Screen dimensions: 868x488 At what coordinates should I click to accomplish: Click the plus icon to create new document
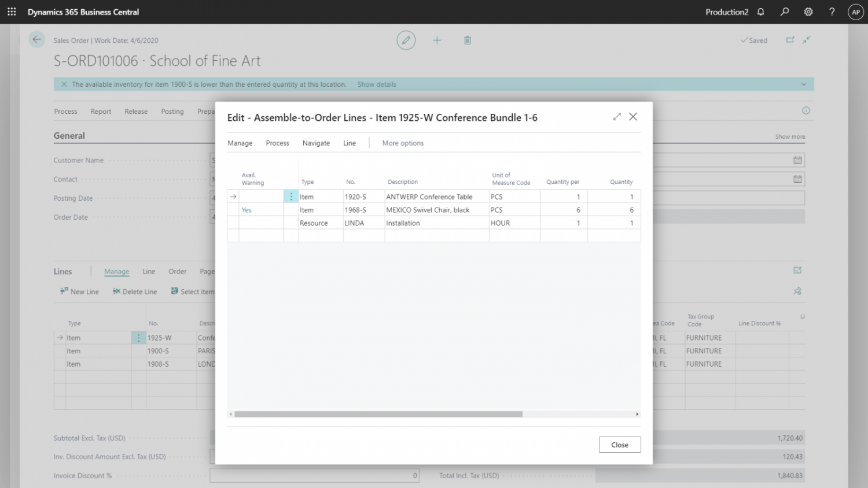click(x=437, y=40)
